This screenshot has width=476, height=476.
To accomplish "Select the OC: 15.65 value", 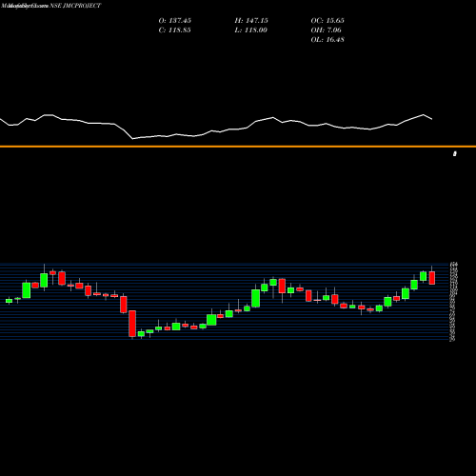I will pos(327,21).
